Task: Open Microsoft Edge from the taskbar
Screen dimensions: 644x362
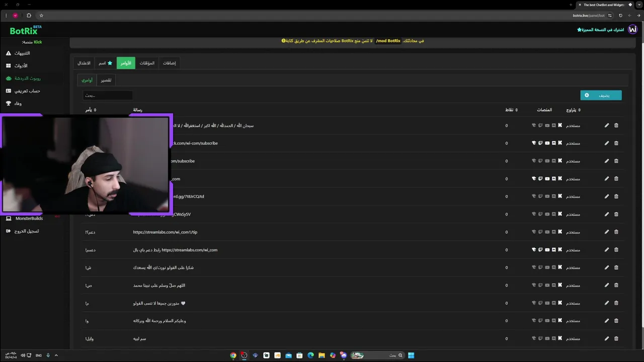Action: click(x=310, y=355)
